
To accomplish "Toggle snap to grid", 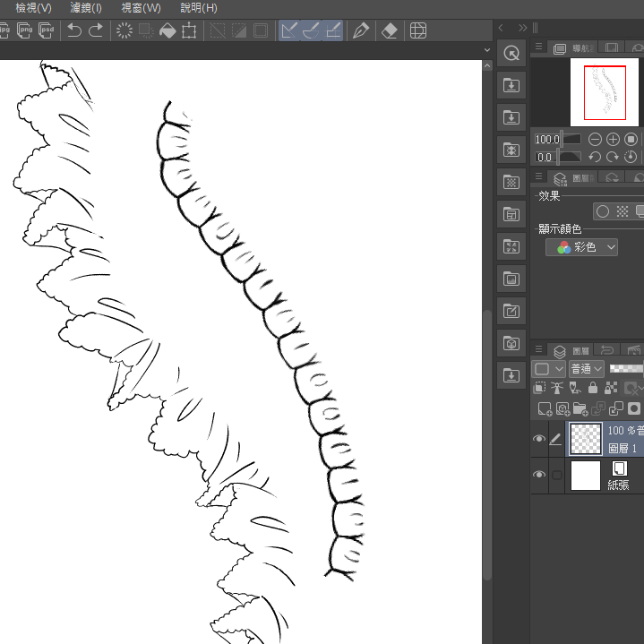I will click(332, 30).
